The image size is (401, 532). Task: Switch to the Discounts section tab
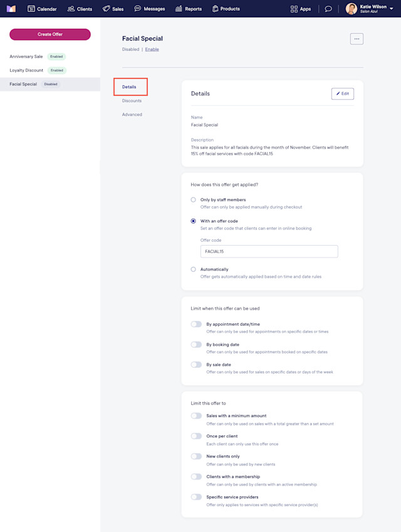click(x=132, y=101)
